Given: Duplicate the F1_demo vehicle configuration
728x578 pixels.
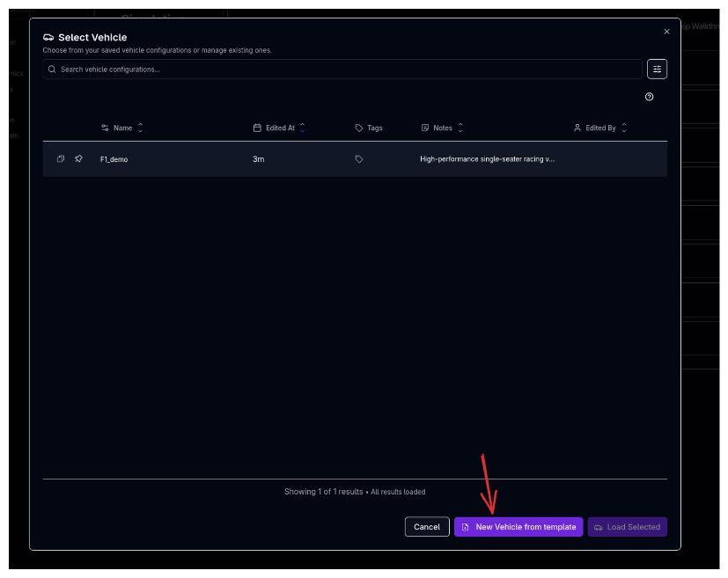Looking at the screenshot, I should coord(61,159).
